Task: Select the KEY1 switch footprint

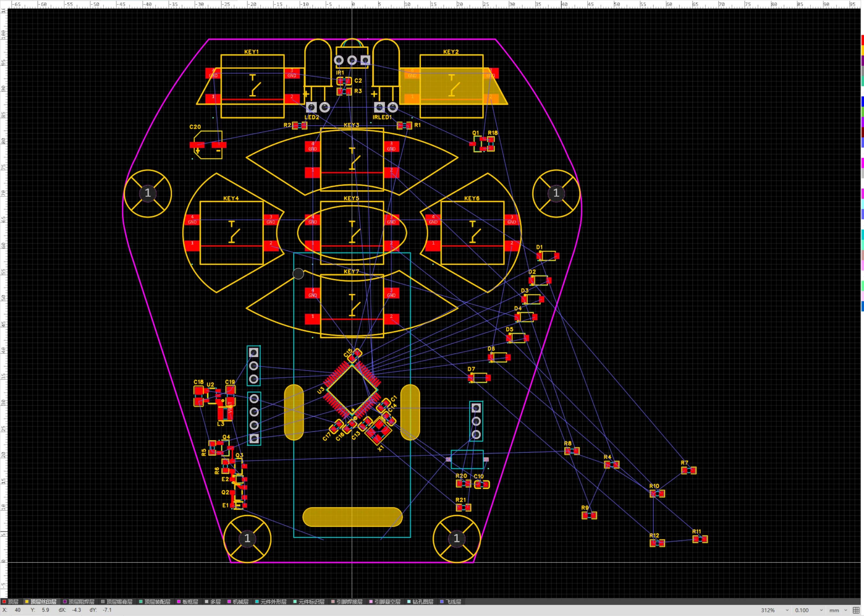Action: point(252,86)
